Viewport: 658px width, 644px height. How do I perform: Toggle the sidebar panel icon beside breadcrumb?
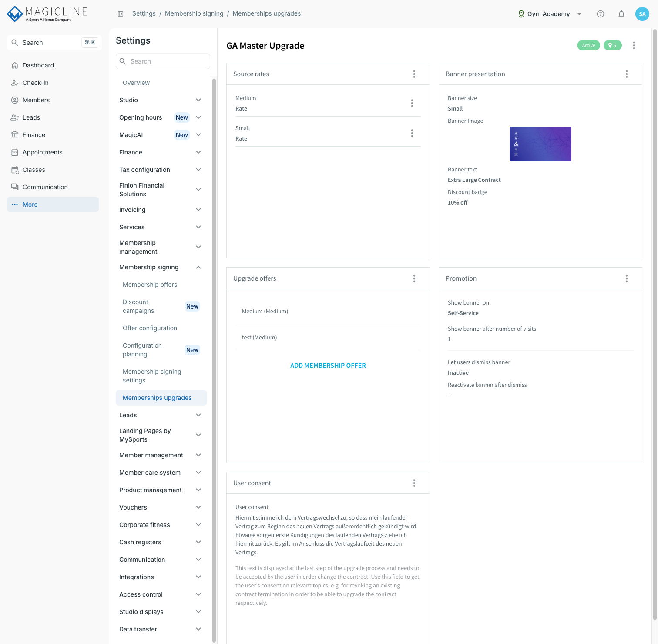coord(121,14)
